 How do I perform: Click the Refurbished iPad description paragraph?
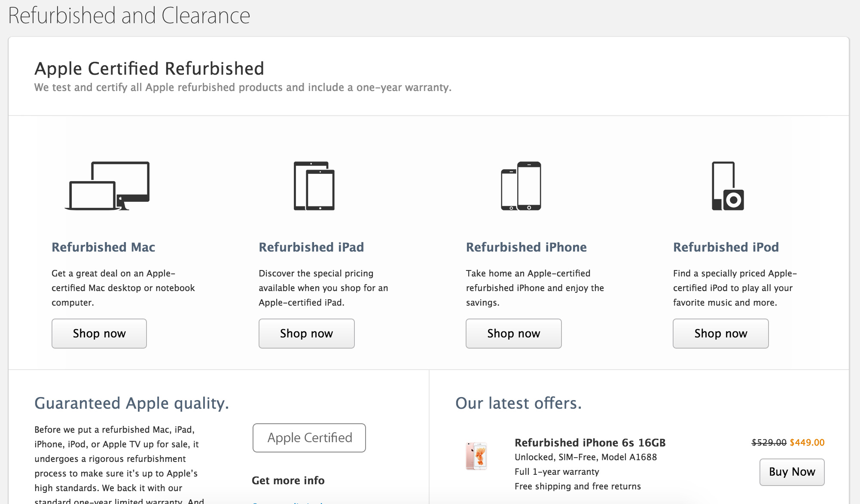pos(323,288)
